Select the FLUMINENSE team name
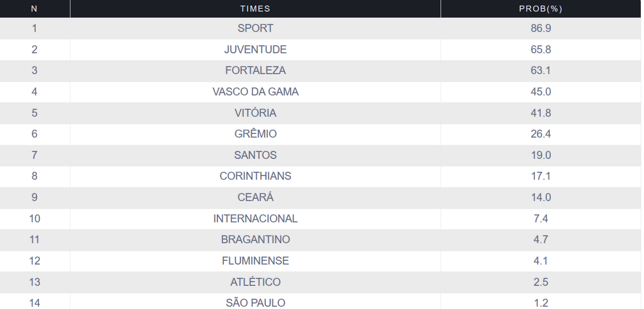 coord(255,261)
